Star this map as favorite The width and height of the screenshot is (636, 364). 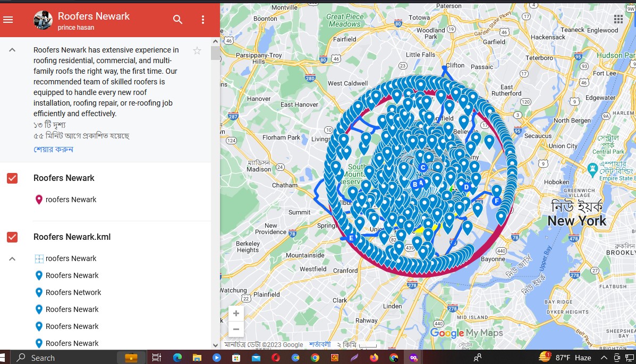click(x=197, y=51)
